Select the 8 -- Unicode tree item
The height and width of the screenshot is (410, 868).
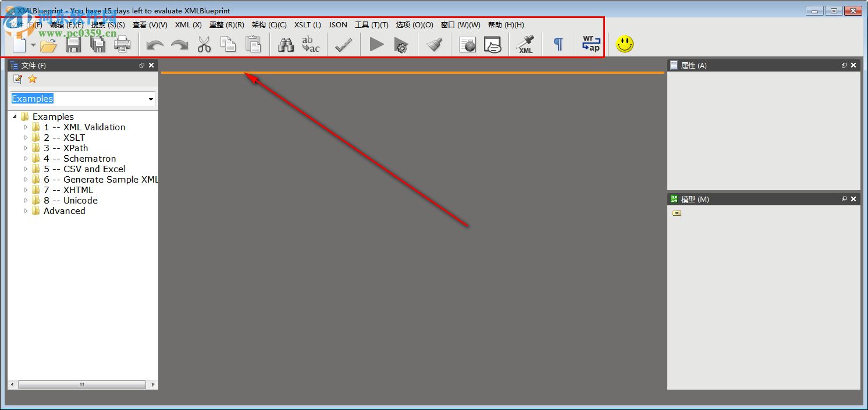click(x=70, y=201)
